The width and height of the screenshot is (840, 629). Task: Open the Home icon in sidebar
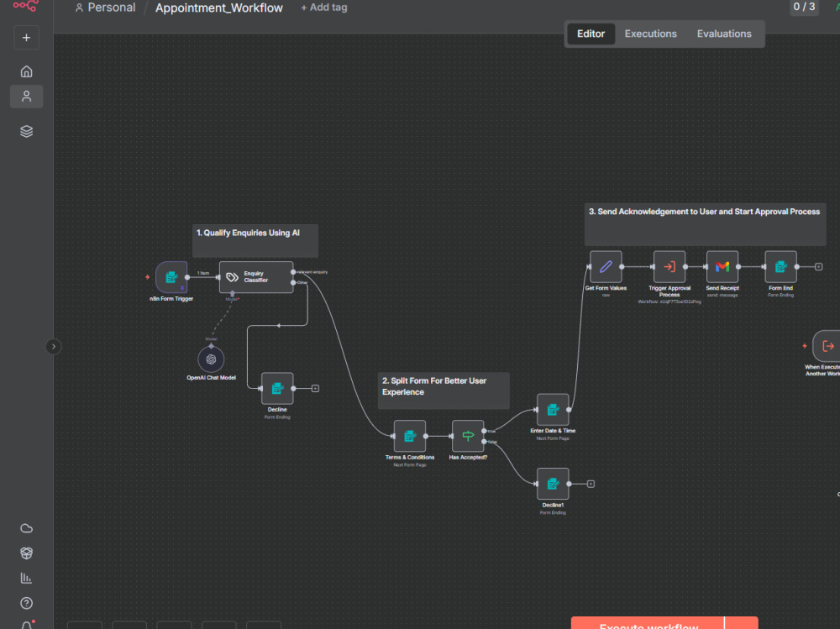26,71
